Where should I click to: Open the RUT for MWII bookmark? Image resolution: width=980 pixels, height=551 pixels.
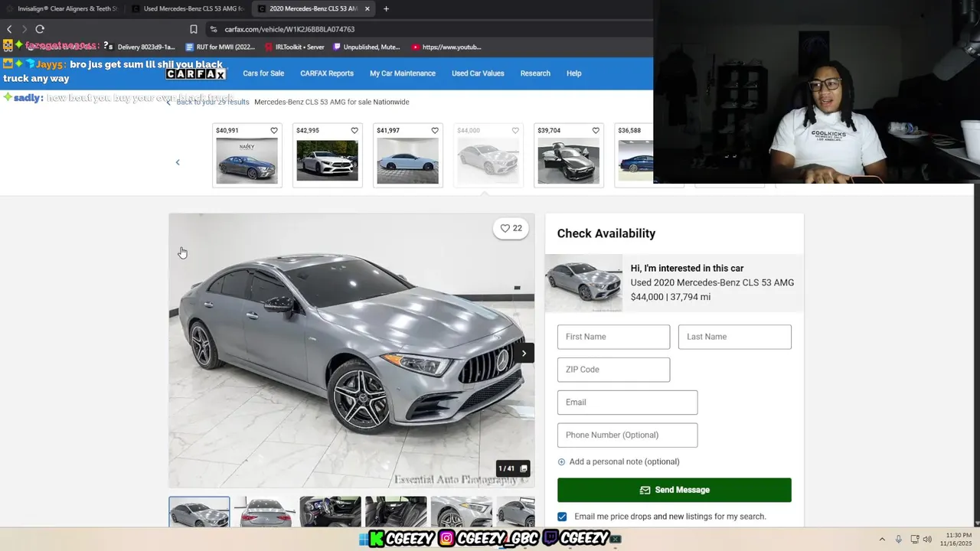click(x=220, y=47)
